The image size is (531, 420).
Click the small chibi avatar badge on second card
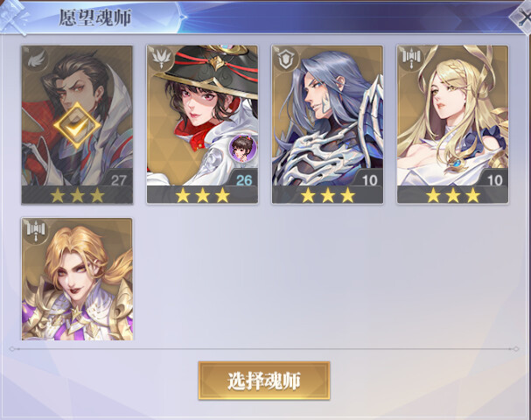(x=243, y=148)
